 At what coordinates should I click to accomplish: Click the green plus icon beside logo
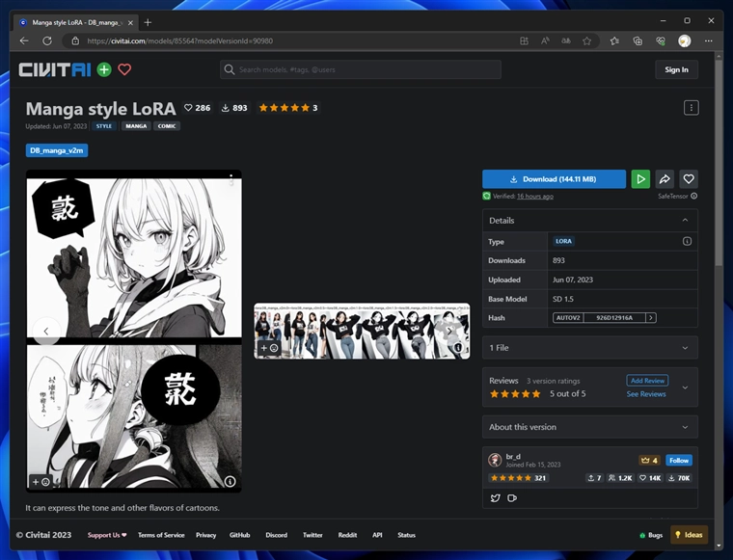click(x=104, y=69)
